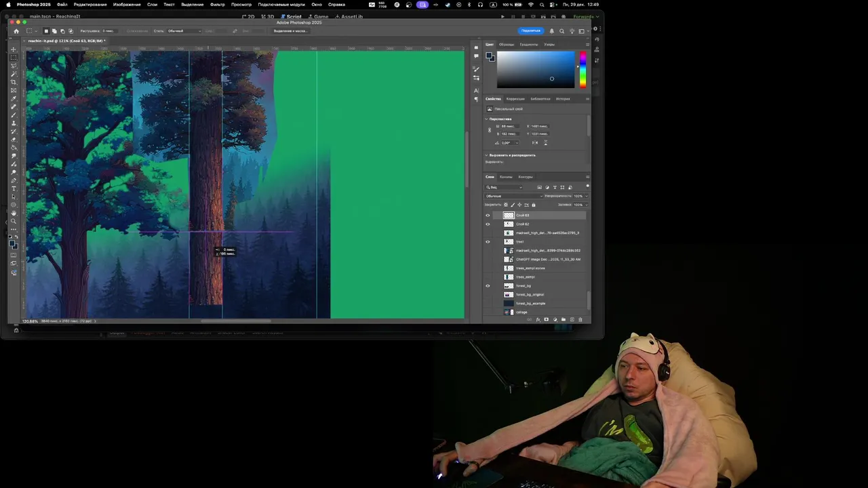Select the Brush tool
868x488 pixels.
(x=14, y=115)
